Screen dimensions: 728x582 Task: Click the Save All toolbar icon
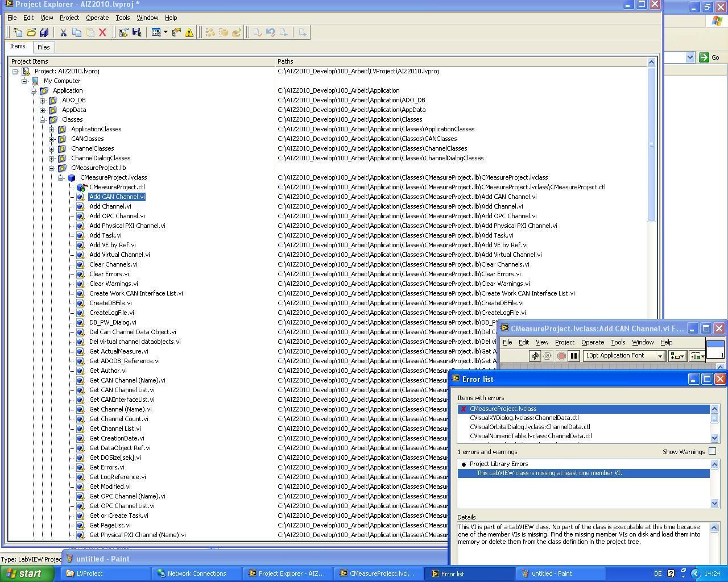pyautogui.click(x=44, y=32)
